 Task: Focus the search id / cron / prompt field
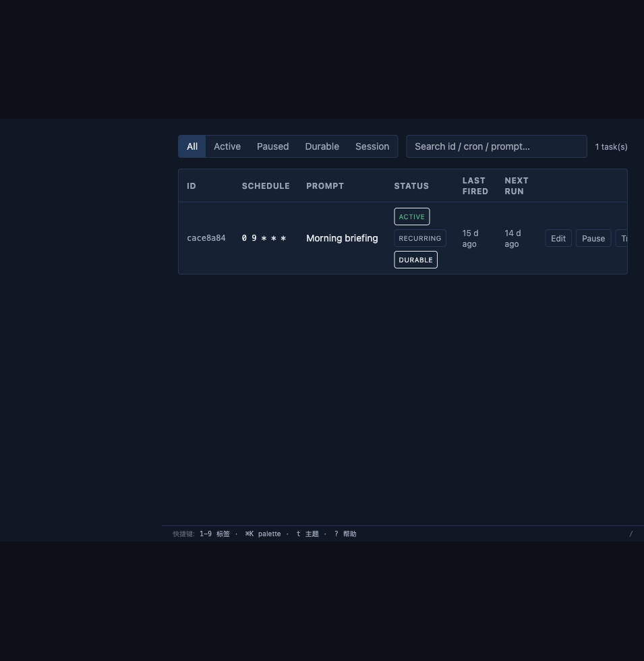click(x=496, y=146)
